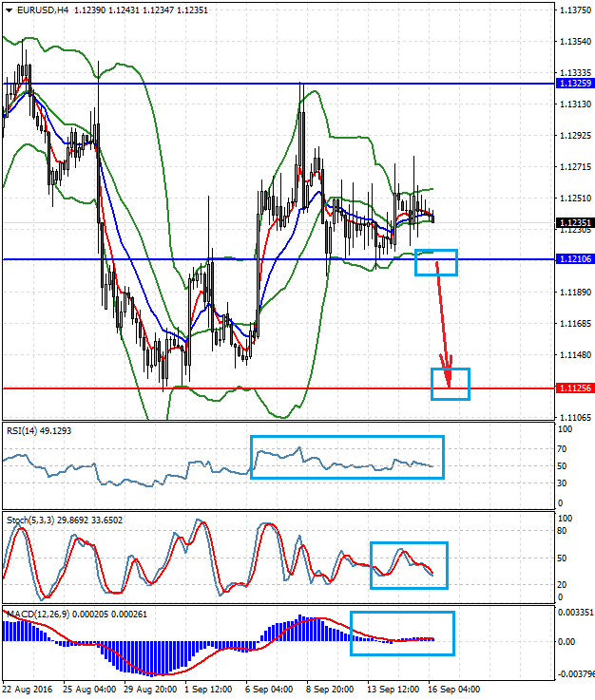Select the blue box at 1.12106 level
Screen dimensions: 595x700
tap(436, 263)
